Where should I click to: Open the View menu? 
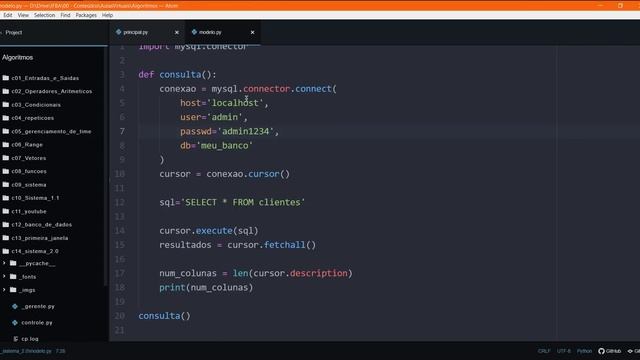[23, 15]
